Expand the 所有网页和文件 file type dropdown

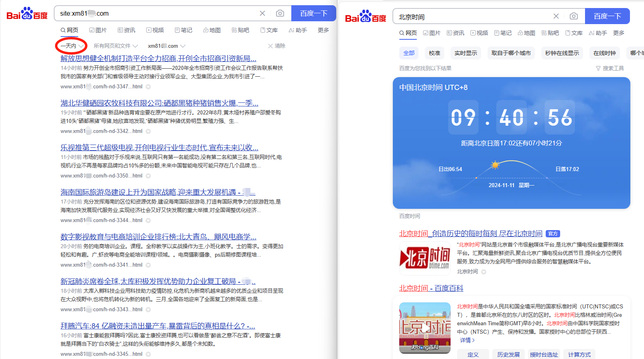(x=116, y=46)
